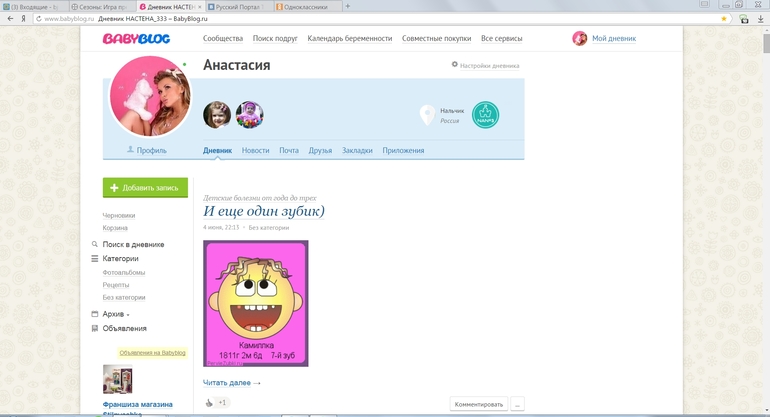Open Черновики in sidebar
The height and width of the screenshot is (417, 770).
119,215
